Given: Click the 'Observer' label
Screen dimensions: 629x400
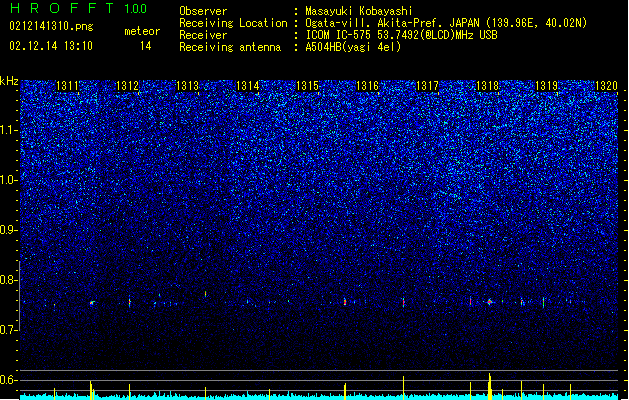Looking at the screenshot, I should [x=203, y=11].
